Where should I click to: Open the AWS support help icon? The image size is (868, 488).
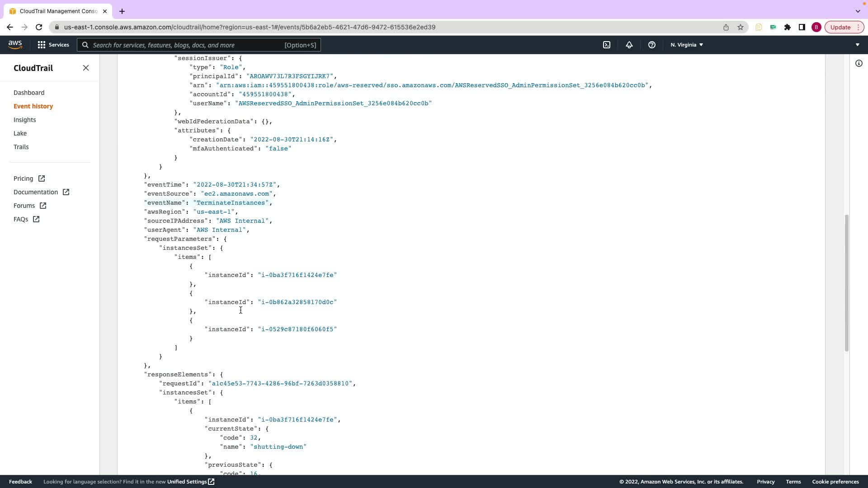tap(651, 45)
